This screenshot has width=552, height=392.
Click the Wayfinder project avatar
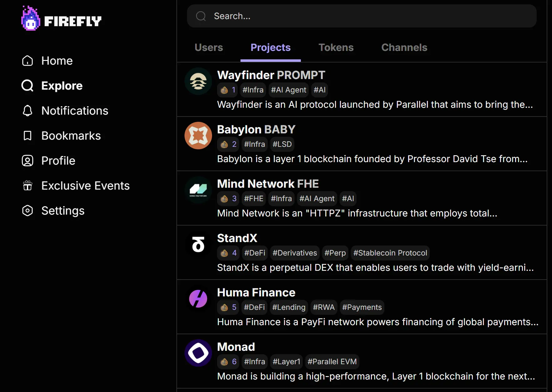[198, 81]
